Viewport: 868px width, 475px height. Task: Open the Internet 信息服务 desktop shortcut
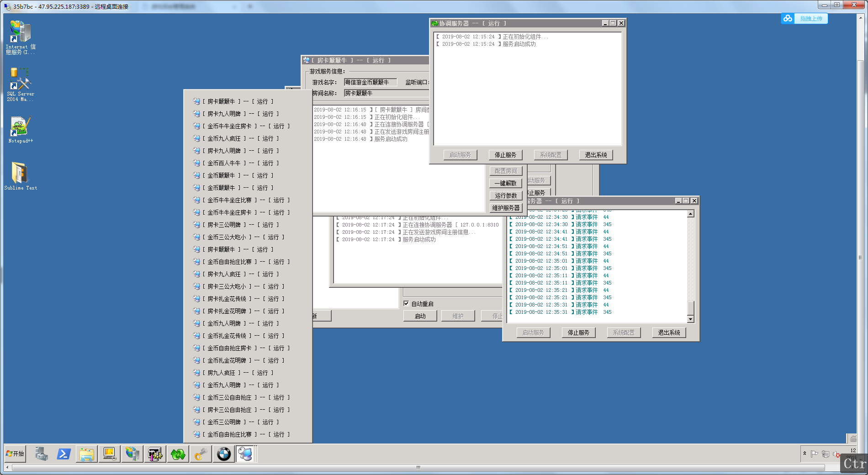point(20,37)
